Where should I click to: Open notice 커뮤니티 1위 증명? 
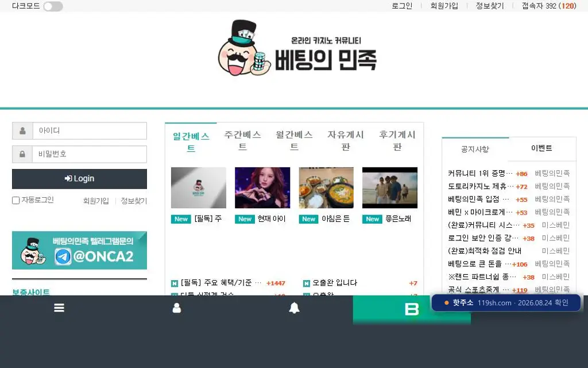[x=480, y=174]
